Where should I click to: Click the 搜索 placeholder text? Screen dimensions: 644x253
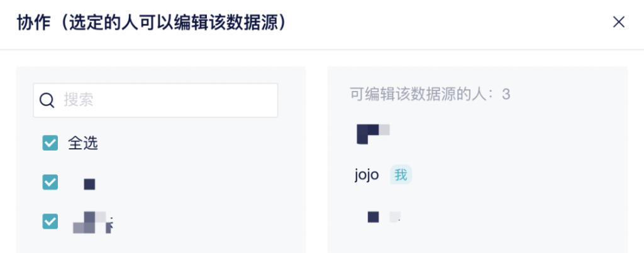79,100
